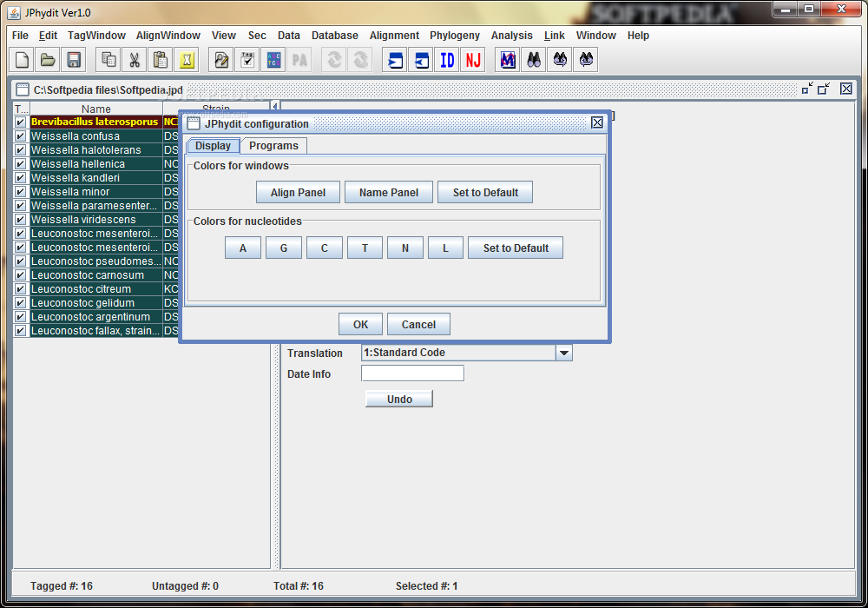Click the yellow X delete icon
Screen dimensions: 868x608
(x=187, y=60)
